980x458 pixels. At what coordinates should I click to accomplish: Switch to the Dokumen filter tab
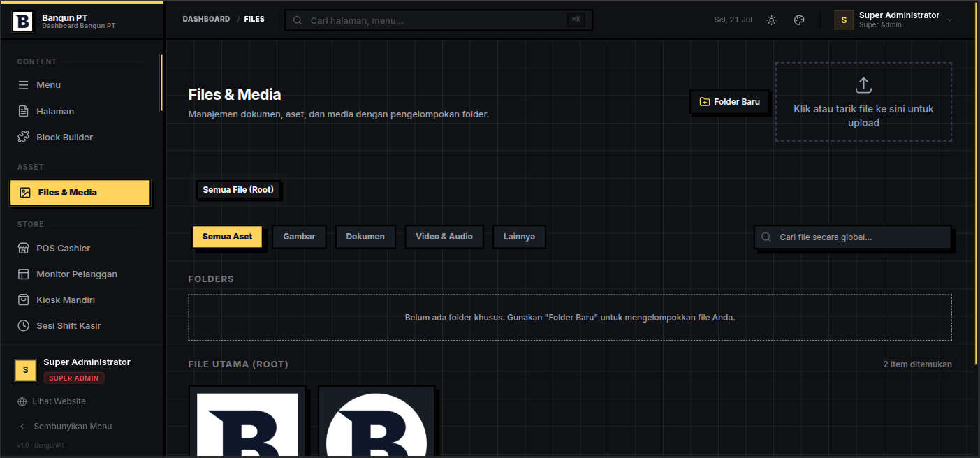(x=365, y=237)
